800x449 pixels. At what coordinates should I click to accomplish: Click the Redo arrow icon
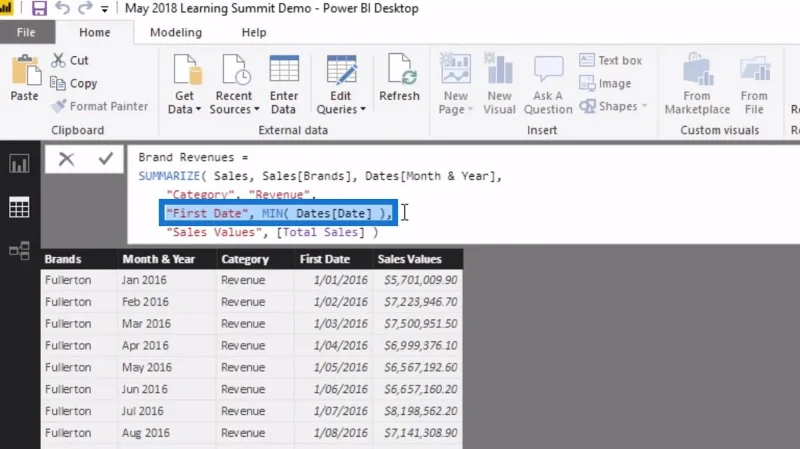[85, 8]
